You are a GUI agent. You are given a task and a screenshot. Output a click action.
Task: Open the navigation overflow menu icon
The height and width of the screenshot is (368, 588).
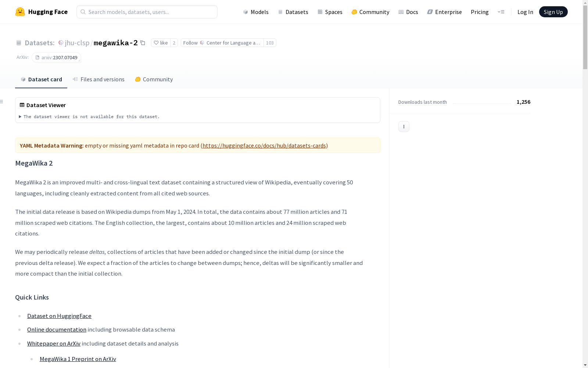tap(501, 12)
